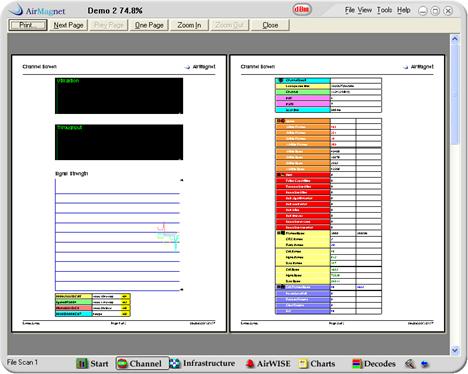This screenshot has height=374, width=468.
Task: Close the print preview
Action: 270,25
